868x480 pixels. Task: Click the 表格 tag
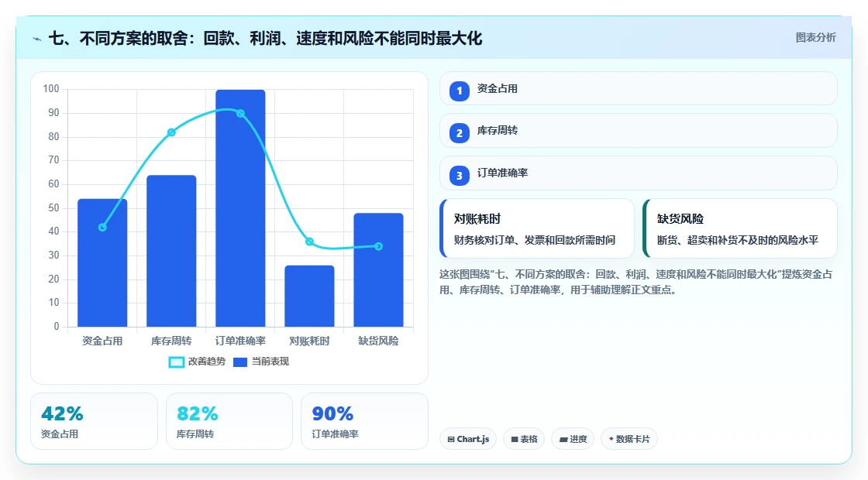click(x=524, y=439)
